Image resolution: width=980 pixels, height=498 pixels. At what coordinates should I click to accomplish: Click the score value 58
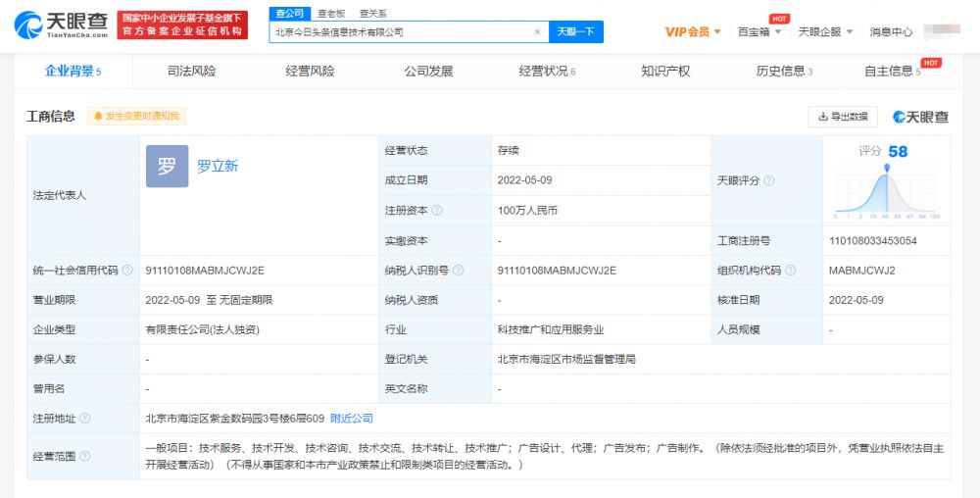point(898,151)
